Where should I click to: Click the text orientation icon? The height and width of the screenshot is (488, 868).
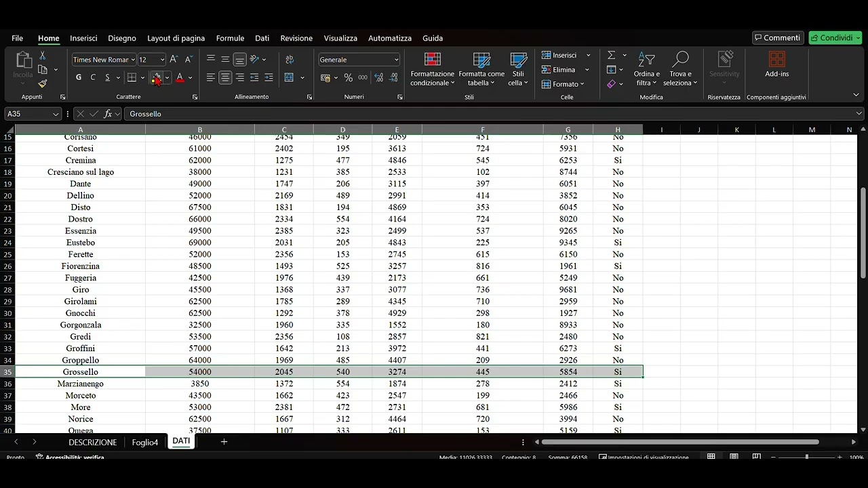click(x=255, y=60)
